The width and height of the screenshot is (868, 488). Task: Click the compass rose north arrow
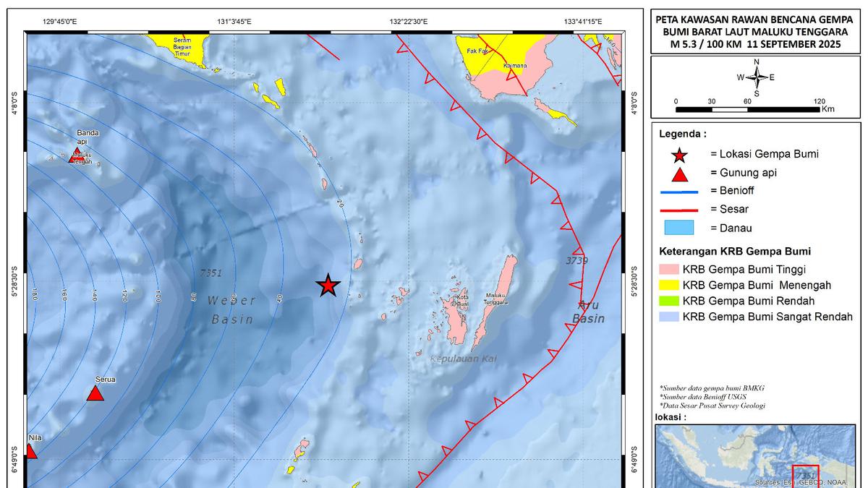click(757, 74)
